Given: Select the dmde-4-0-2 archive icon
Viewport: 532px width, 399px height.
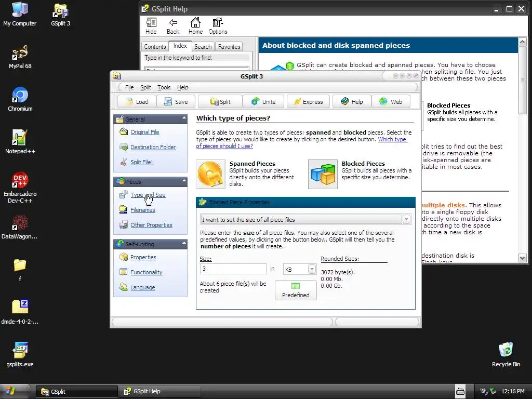Looking at the screenshot, I should (x=20, y=312).
